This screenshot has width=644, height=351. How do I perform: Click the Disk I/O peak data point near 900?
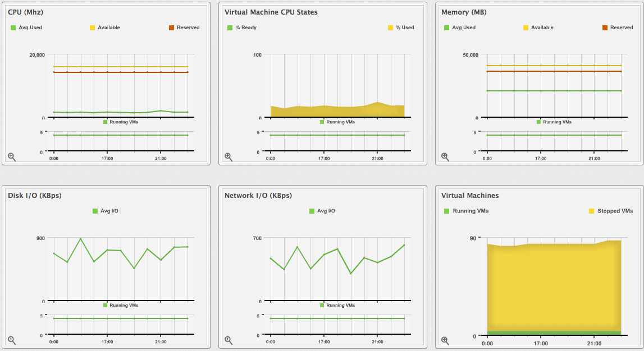click(80, 238)
